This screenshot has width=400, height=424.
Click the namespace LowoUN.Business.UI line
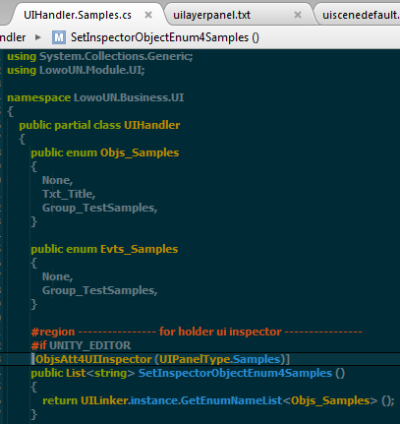tap(95, 97)
